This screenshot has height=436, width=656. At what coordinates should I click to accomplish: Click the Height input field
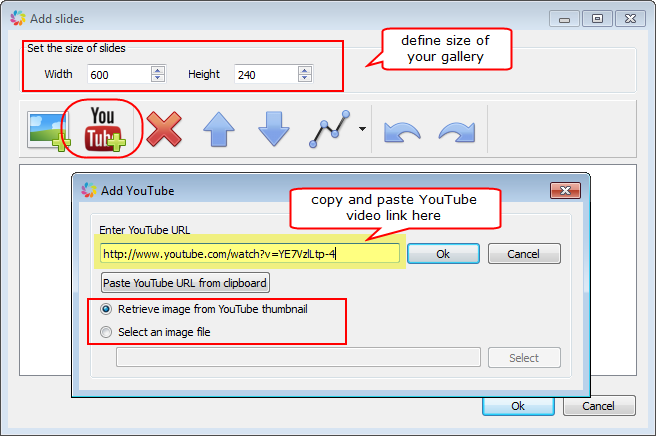[266, 74]
